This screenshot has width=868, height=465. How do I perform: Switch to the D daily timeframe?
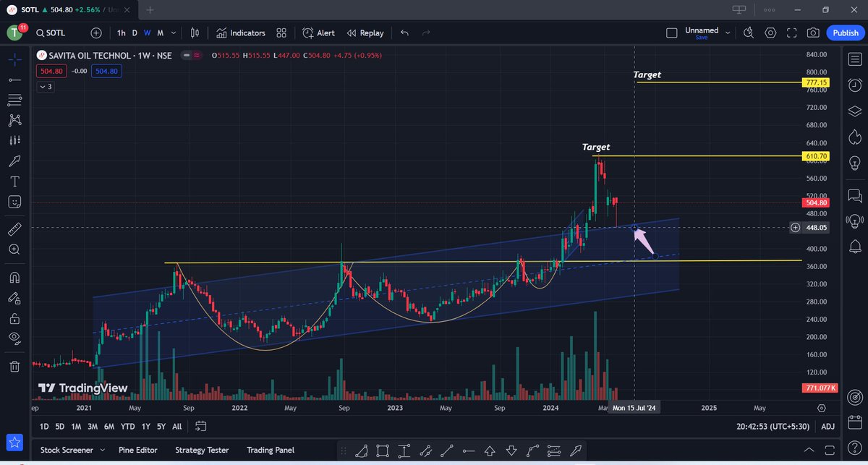[x=135, y=33]
